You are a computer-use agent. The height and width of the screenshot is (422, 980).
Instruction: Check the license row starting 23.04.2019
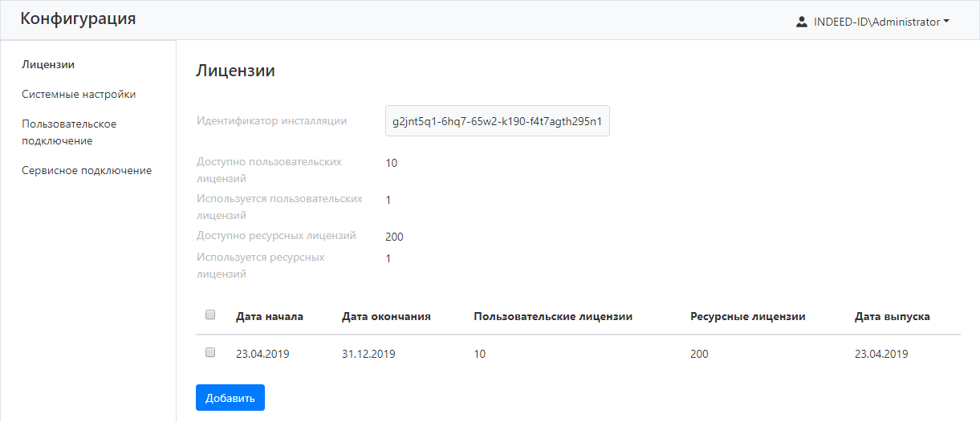click(x=210, y=352)
